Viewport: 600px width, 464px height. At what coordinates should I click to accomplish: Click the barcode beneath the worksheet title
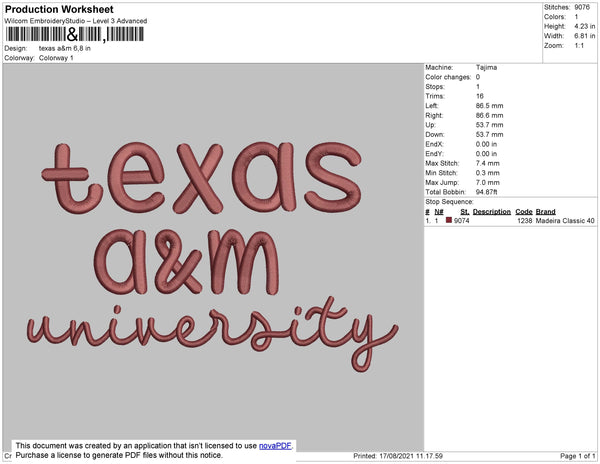click(75, 34)
